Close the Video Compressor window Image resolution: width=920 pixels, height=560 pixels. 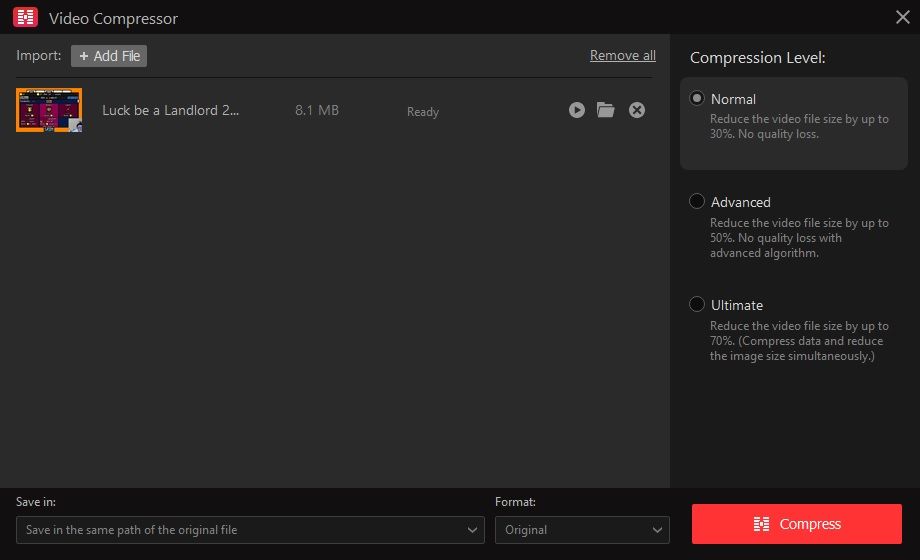(903, 17)
